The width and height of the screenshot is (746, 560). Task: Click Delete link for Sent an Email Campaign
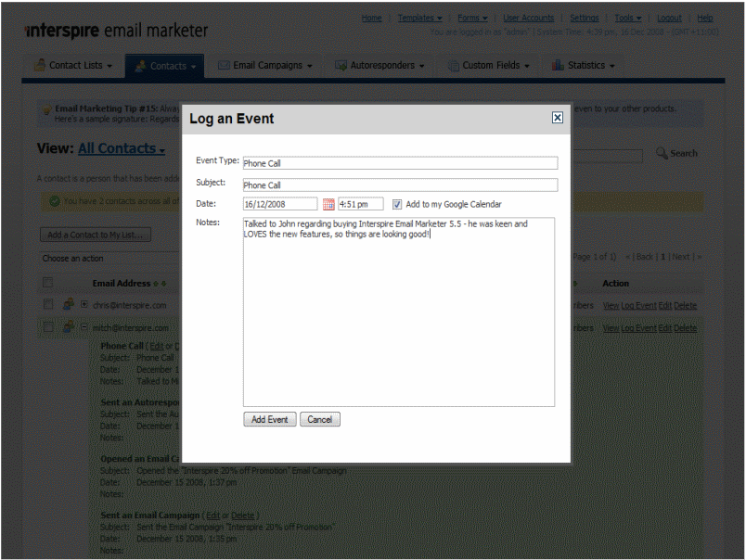[x=243, y=515]
